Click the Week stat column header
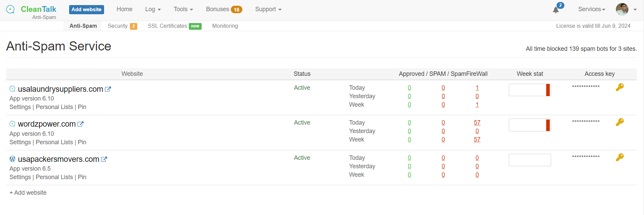 pos(530,74)
